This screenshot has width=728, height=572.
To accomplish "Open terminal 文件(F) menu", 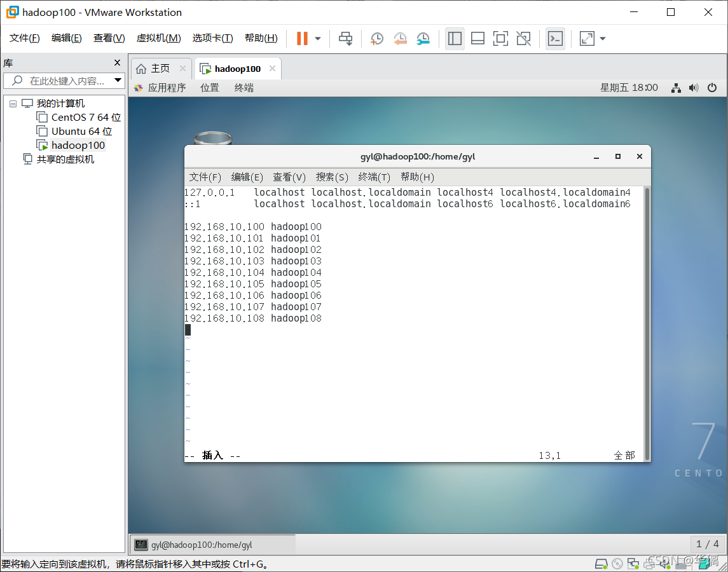I will tap(205, 177).
